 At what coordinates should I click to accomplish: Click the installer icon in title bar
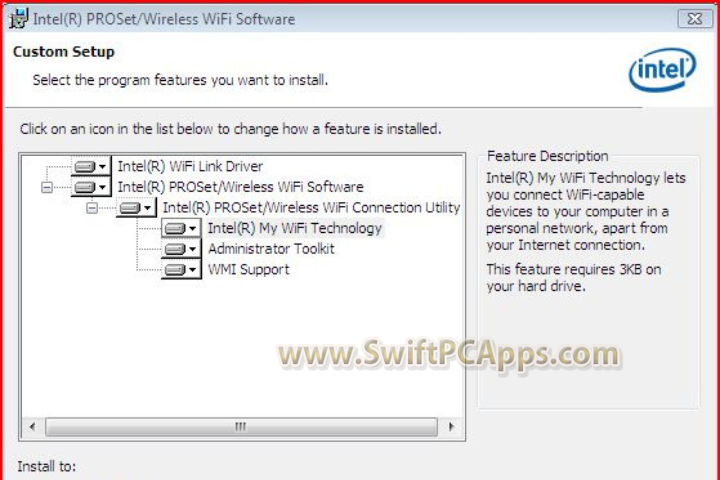[18, 19]
